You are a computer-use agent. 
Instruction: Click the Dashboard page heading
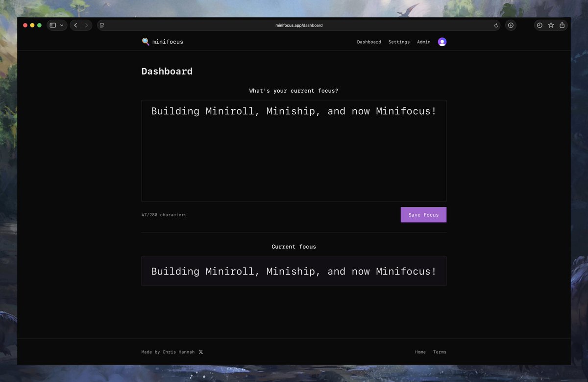(167, 71)
